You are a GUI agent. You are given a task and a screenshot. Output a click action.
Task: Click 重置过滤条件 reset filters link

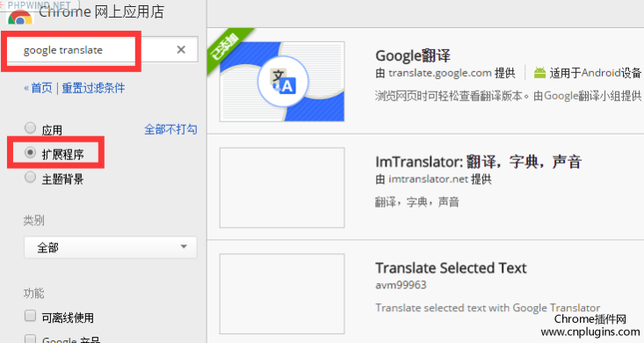pyautogui.click(x=93, y=88)
